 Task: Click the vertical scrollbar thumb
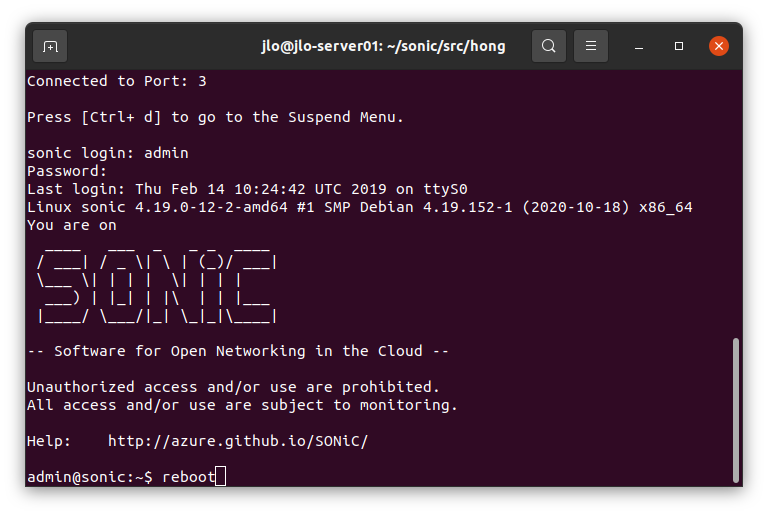pyautogui.click(x=736, y=410)
